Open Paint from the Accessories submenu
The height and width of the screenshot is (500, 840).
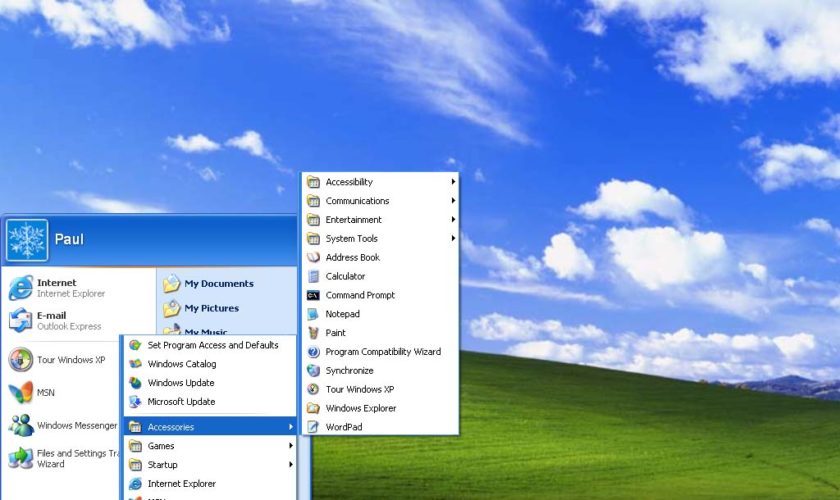[313, 333]
